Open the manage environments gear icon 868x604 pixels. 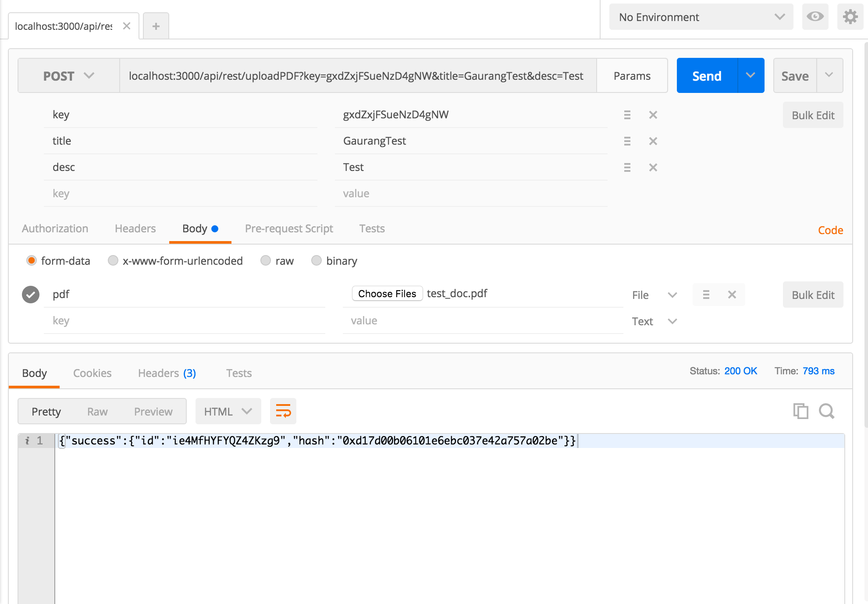coord(850,17)
